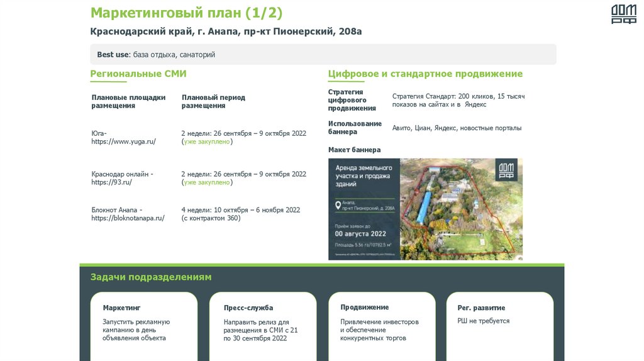This screenshot has height=361, width=644.
Task: Click the 'Макет баннера' label
Action: coord(354,150)
